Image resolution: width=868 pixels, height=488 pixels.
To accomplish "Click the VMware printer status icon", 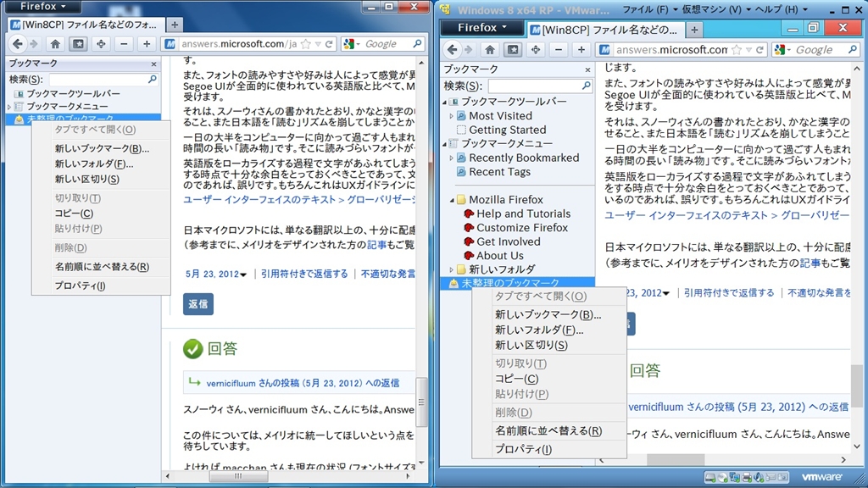I will tap(746, 478).
